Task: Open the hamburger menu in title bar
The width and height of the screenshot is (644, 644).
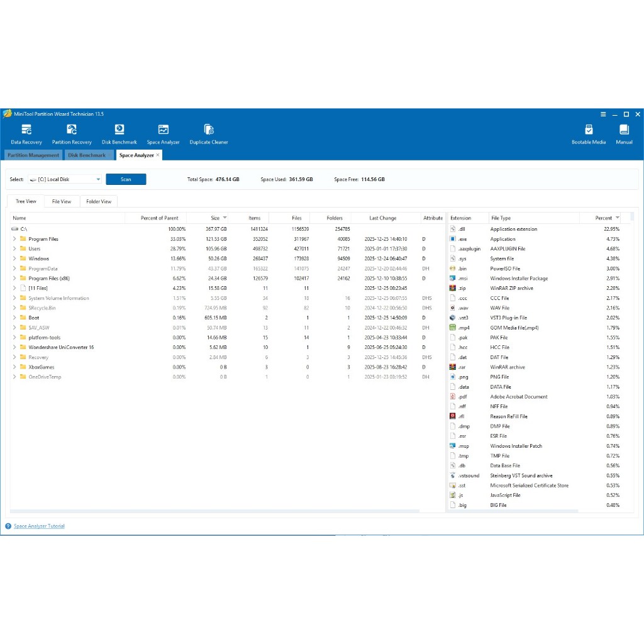Action: click(x=603, y=114)
